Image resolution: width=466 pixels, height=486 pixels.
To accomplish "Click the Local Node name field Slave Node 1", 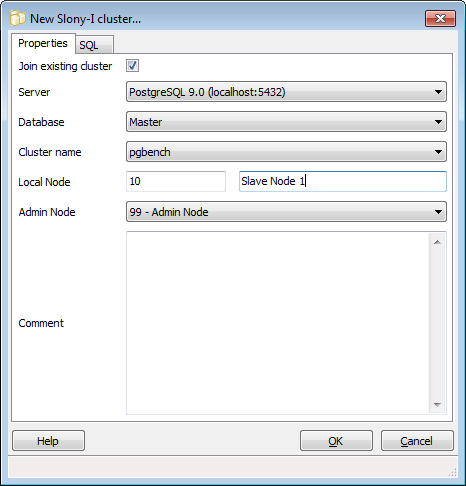I will (x=343, y=181).
